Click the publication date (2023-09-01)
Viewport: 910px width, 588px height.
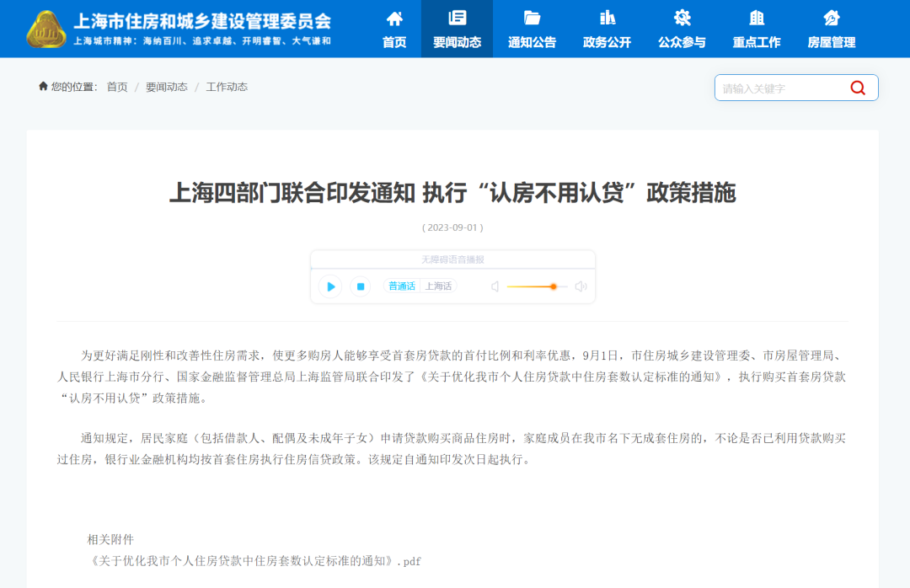[452, 227]
